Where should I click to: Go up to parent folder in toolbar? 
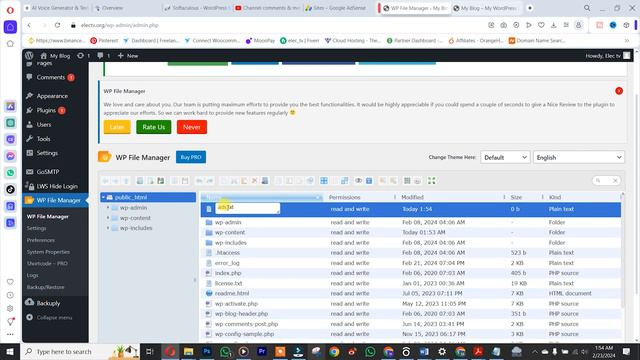coord(126,180)
